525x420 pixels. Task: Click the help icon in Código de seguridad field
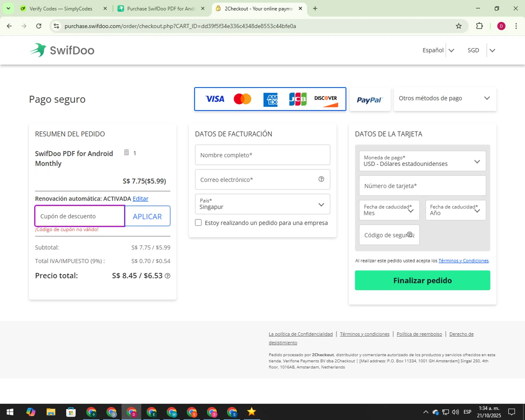[409, 234]
